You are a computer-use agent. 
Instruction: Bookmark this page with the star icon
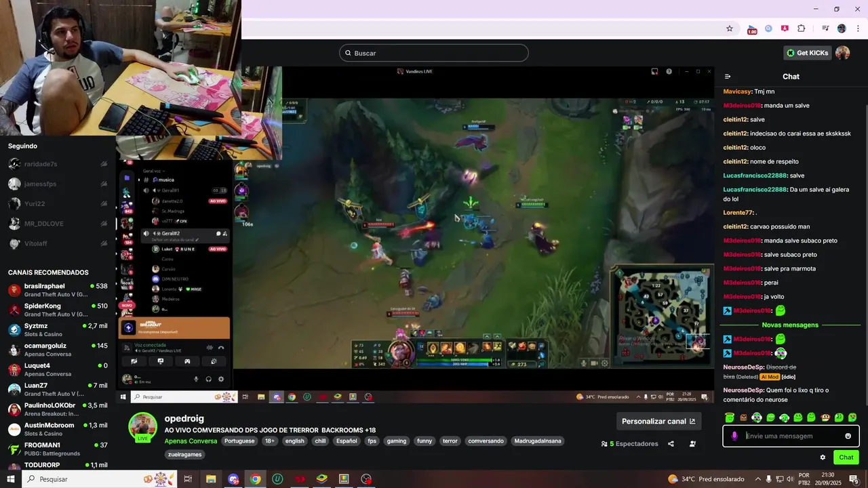coord(730,28)
